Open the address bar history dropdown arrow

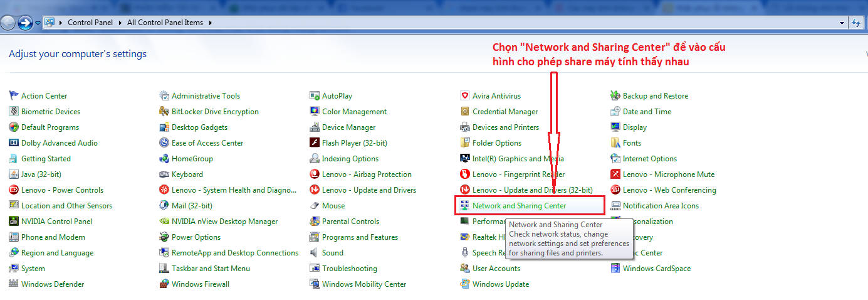(842, 23)
